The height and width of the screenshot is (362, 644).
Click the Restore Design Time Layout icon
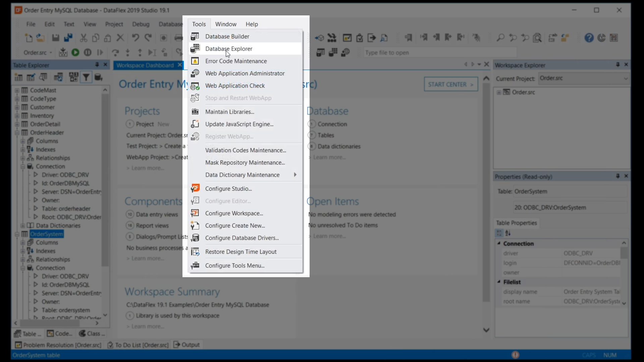195,252
